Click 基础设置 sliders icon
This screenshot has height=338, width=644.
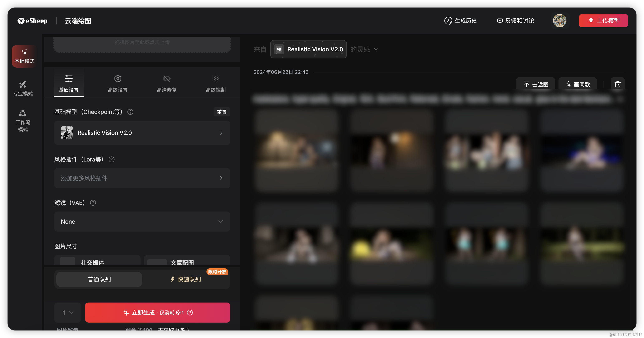point(69,79)
